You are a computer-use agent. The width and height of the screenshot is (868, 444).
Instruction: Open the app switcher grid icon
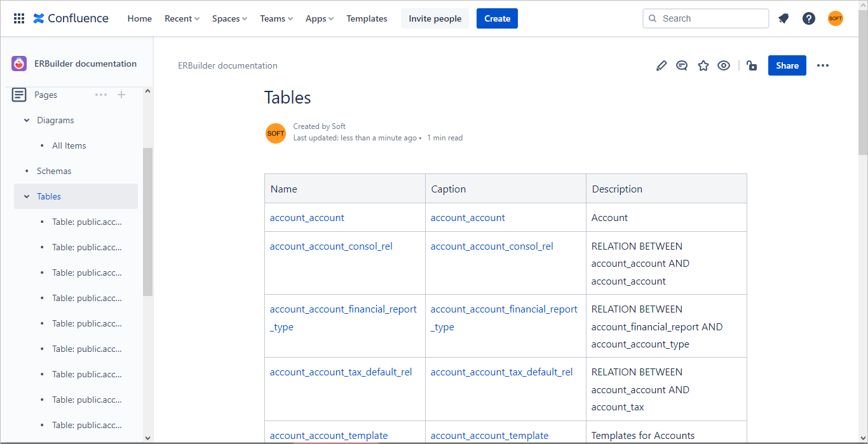pyautogui.click(x=19, y=18)
